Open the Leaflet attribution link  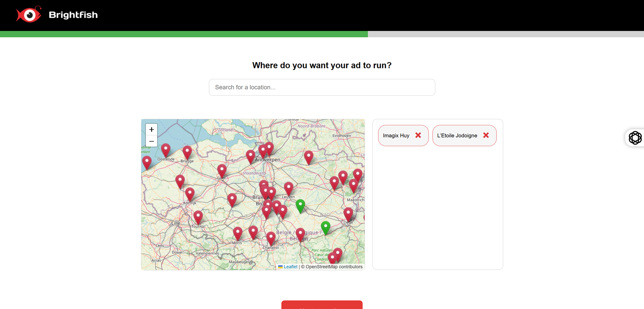(x=290, y=267)
